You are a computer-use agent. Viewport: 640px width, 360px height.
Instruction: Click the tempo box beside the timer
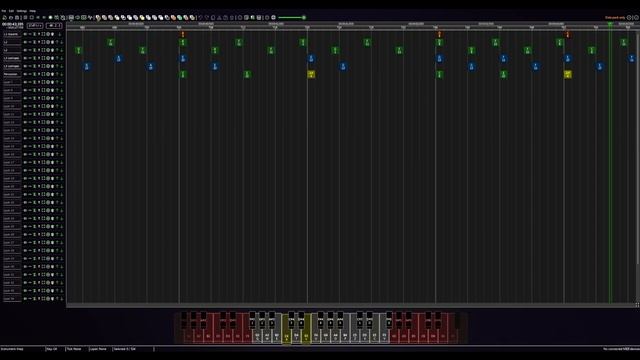pyautogui.click(x=35, y=26)
